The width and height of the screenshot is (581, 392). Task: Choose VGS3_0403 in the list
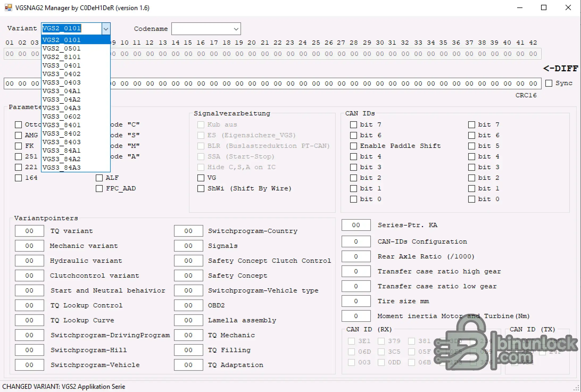pyautogui.click(x=76, y=82)
